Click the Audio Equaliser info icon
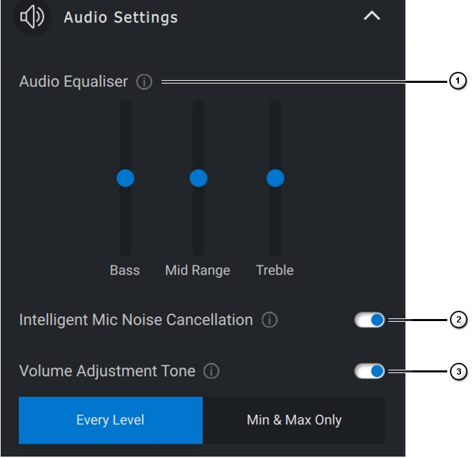 [x=144, y=82]
